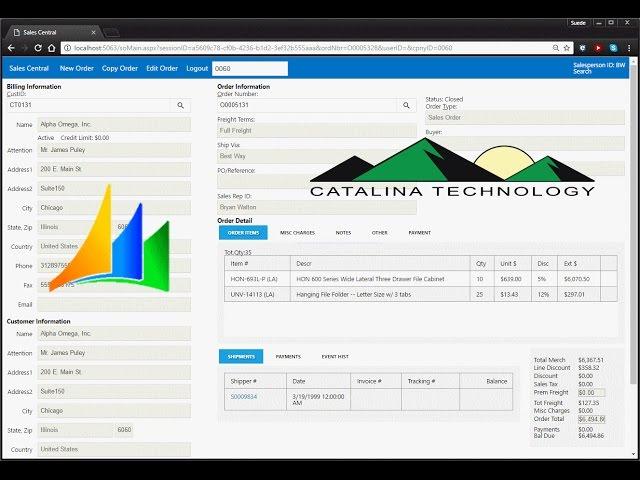The width and height of the screenshot is (640, 480).
Task: Select the Sales Central browser tab
Action: [x=51, y=32]
